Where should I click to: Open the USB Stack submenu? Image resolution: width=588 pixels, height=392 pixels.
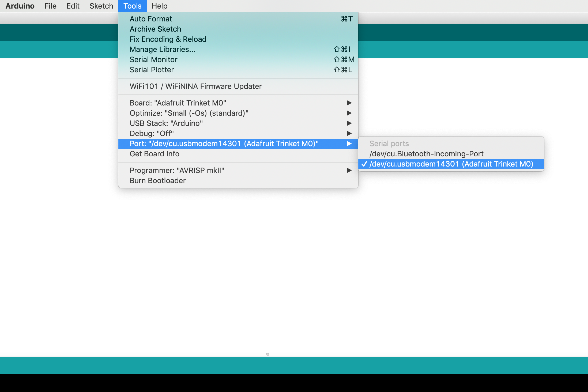pos(166,123)
